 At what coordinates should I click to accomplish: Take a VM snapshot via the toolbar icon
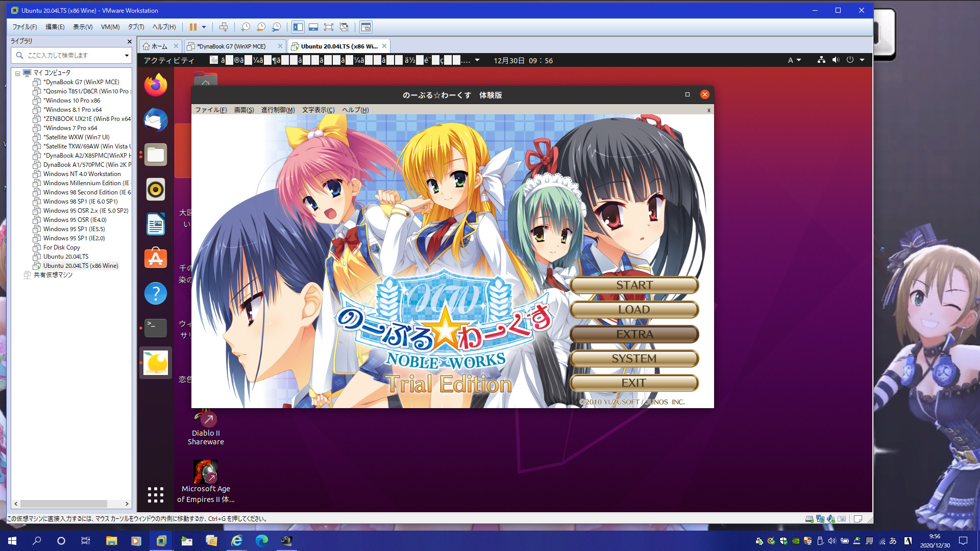pyautogui.click(x=246, y=27)
